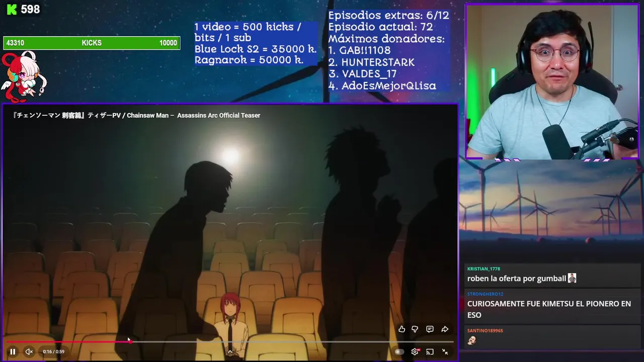644x362 pixels.
Task: Click the green Kick logo
Action: [x=11, y=10]
